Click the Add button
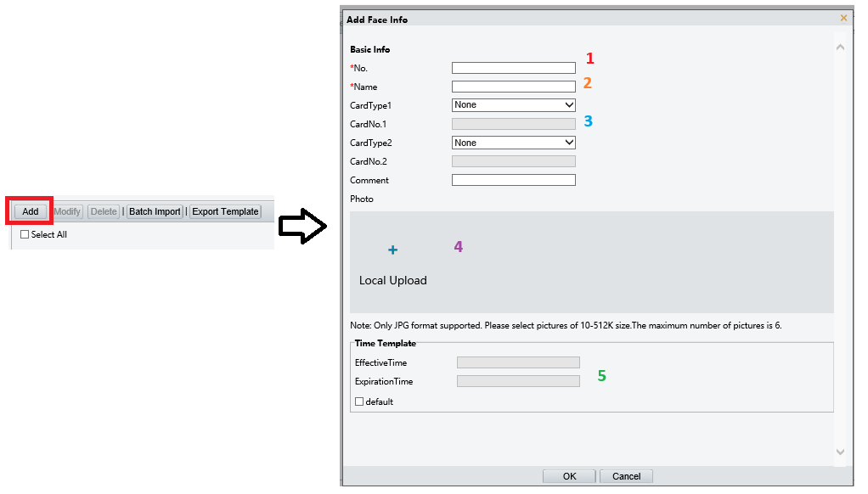868x494 pixels. (x=31, y=211)
